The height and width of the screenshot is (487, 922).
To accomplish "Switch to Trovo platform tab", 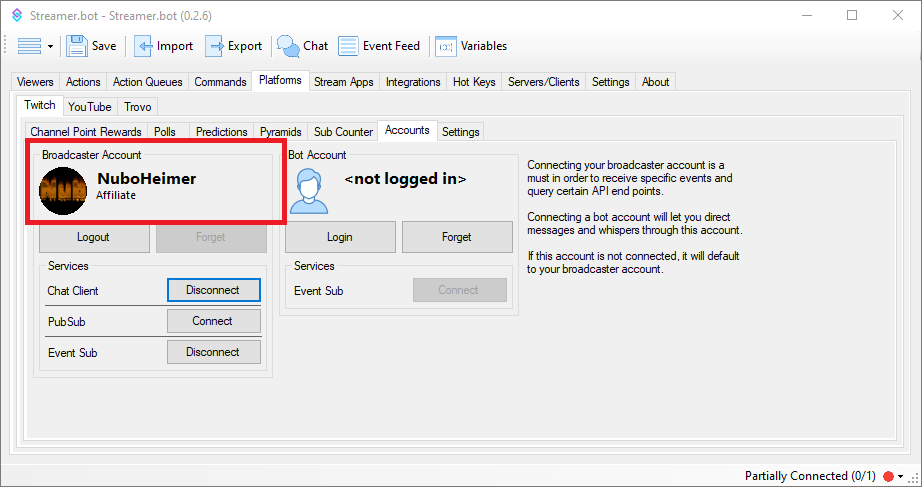I will (x=138, y=106).
